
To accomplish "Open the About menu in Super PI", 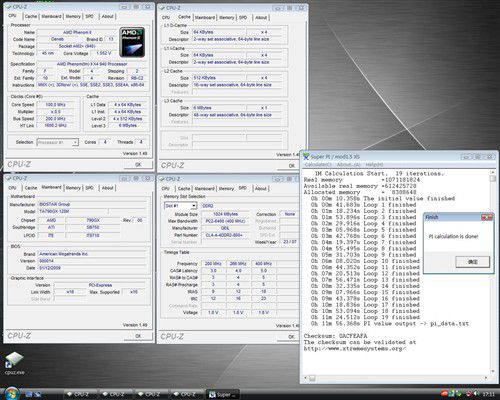I will 348,165.
